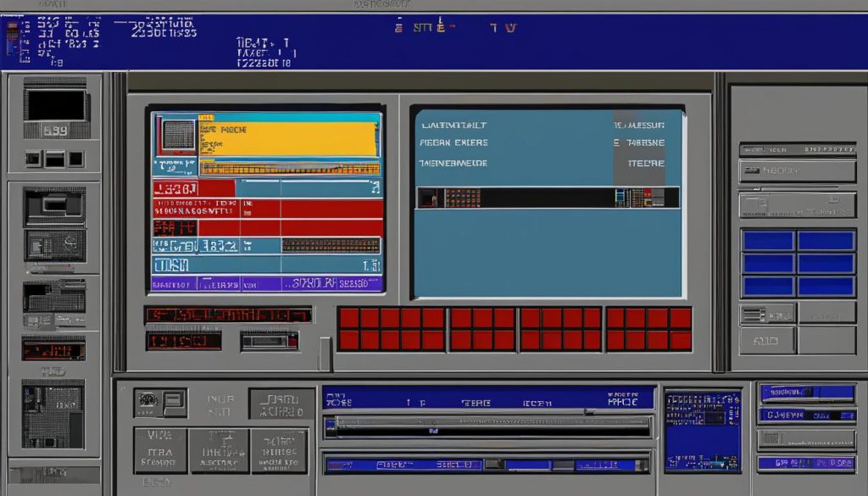Screen dimensions: 868x496
Task: Click the dark two-line text button above the square buttons
Action: (x=281, y=404)
